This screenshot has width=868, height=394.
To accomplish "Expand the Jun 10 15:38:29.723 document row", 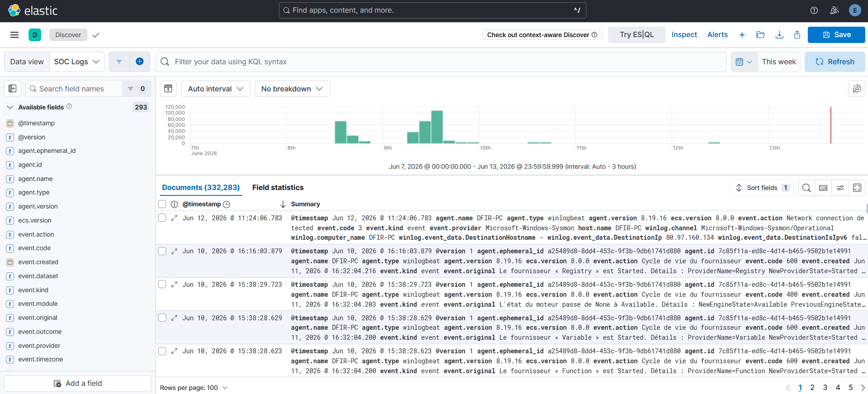I will click(174, 285).
